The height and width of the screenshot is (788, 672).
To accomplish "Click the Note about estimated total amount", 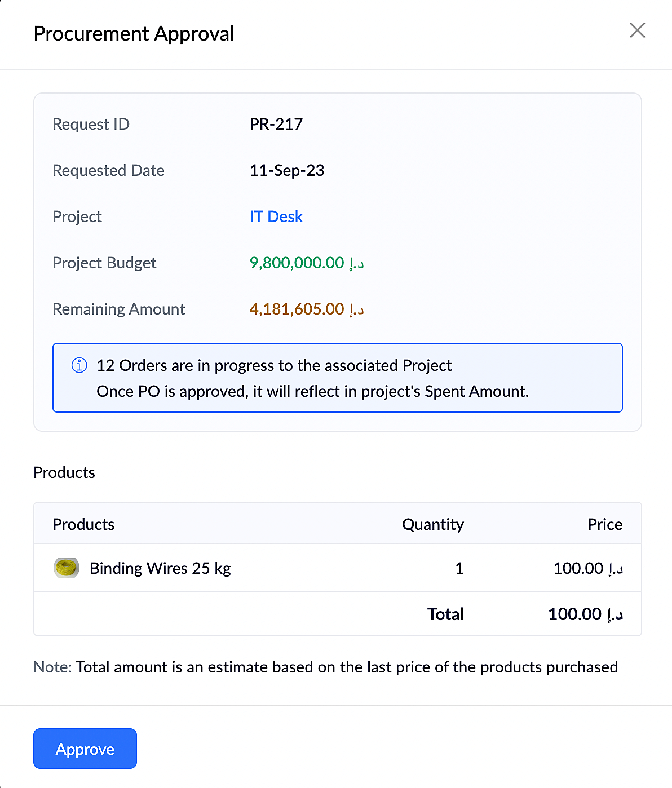I will (326, 667).
